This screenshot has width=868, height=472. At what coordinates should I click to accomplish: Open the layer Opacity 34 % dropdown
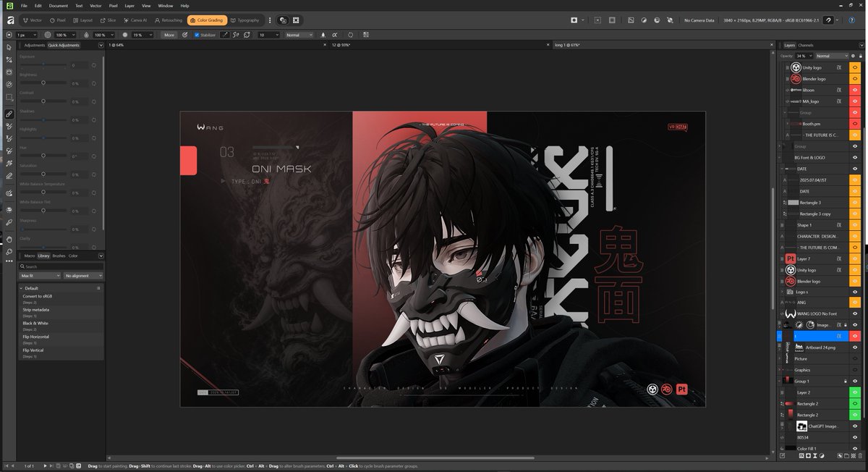[804, 56]
